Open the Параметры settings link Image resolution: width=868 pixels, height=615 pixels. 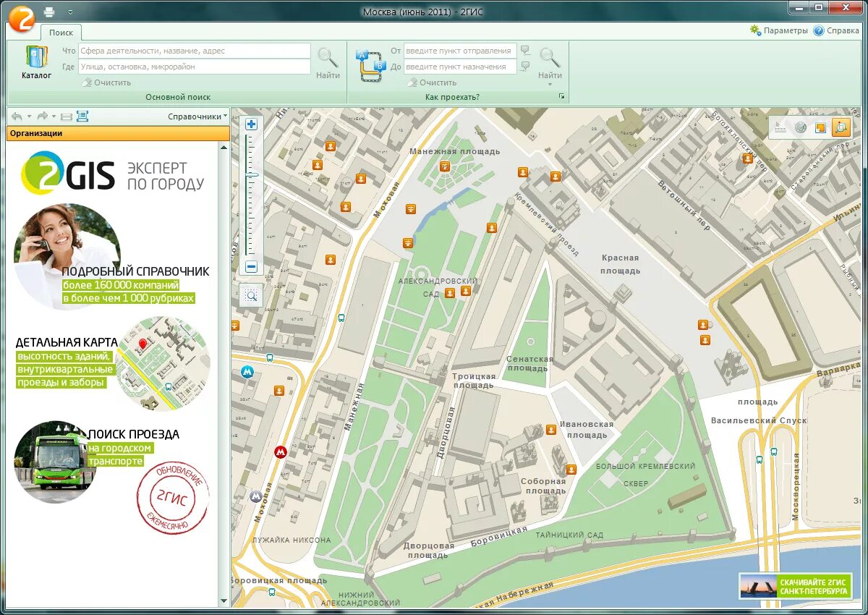pyautogui.click(x=786, y=30)
